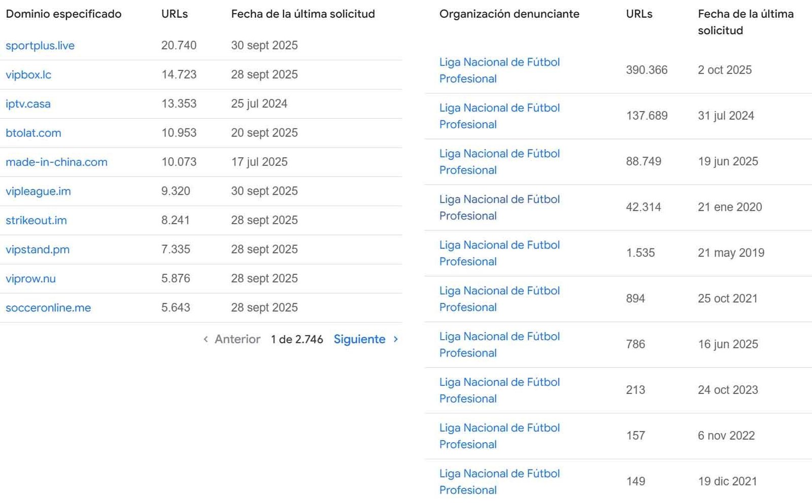
Task: Click the Anterior left chevron arrow
Action: pyautogui.click(x=206, y=339)
